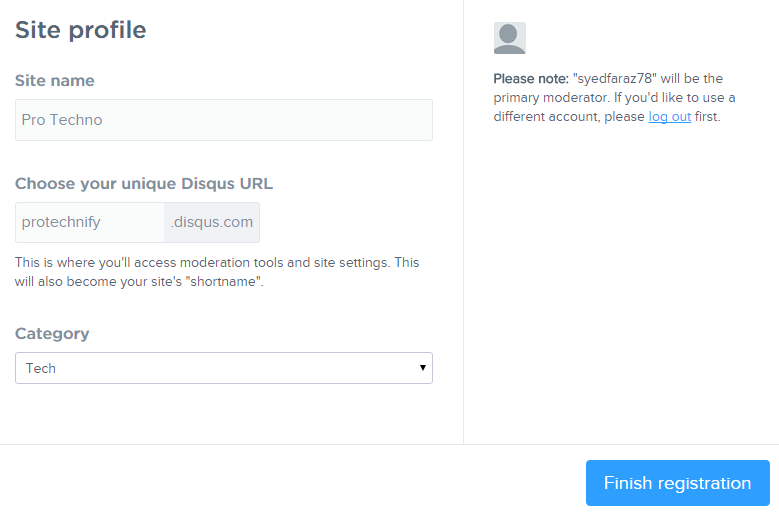The image size is (779, 519).
Task: Click the bold Please note text
Action: 531,78
